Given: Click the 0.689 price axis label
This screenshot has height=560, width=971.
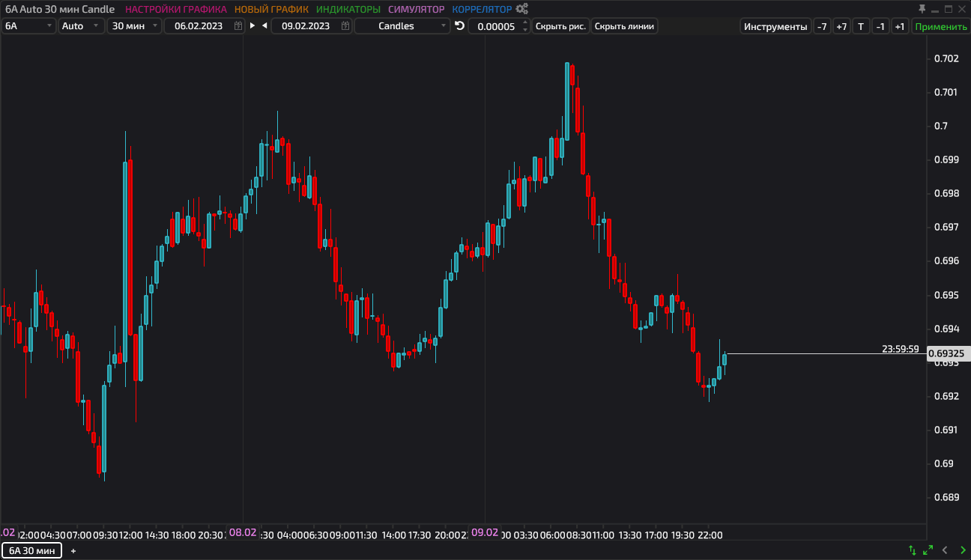Looking at the screenshot, I should tap(946, 497).
